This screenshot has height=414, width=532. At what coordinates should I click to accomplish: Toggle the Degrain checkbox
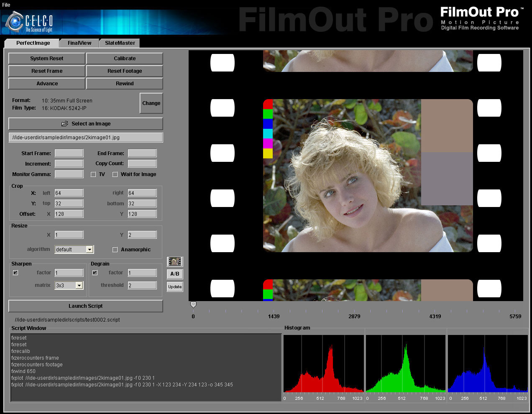95,273
